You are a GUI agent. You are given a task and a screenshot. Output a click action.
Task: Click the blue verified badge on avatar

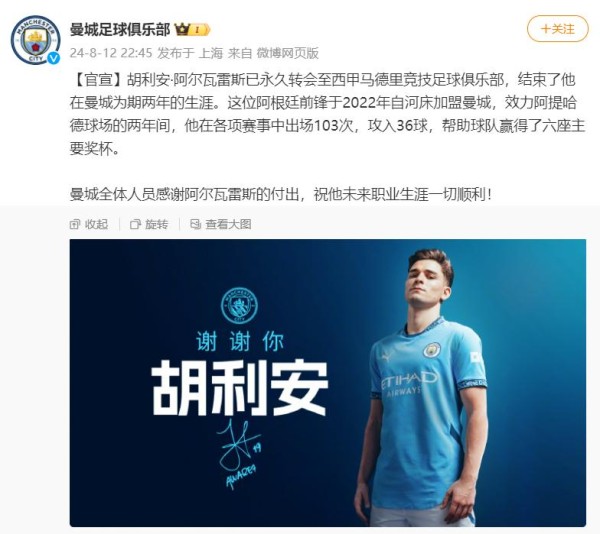(x=54, y=58)
